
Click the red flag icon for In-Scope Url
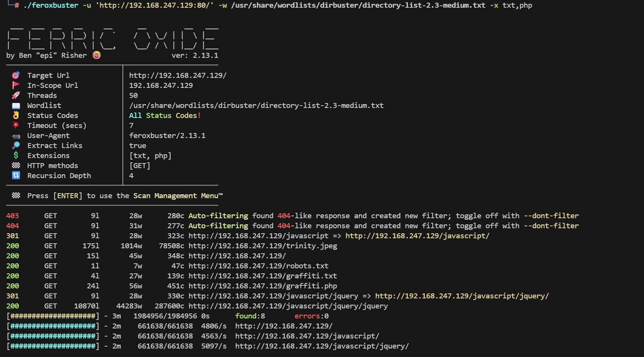pos(16,85)
